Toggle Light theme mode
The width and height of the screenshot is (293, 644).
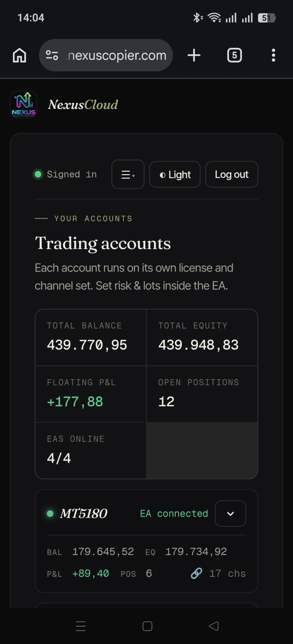(x=175, y=174)
